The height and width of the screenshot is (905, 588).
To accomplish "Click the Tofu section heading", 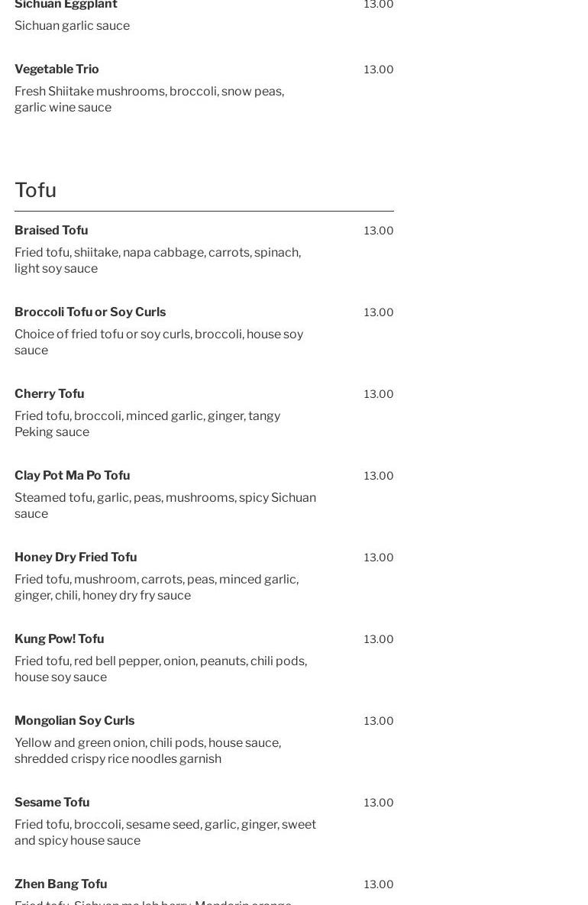I will click(x=35, y=189).
